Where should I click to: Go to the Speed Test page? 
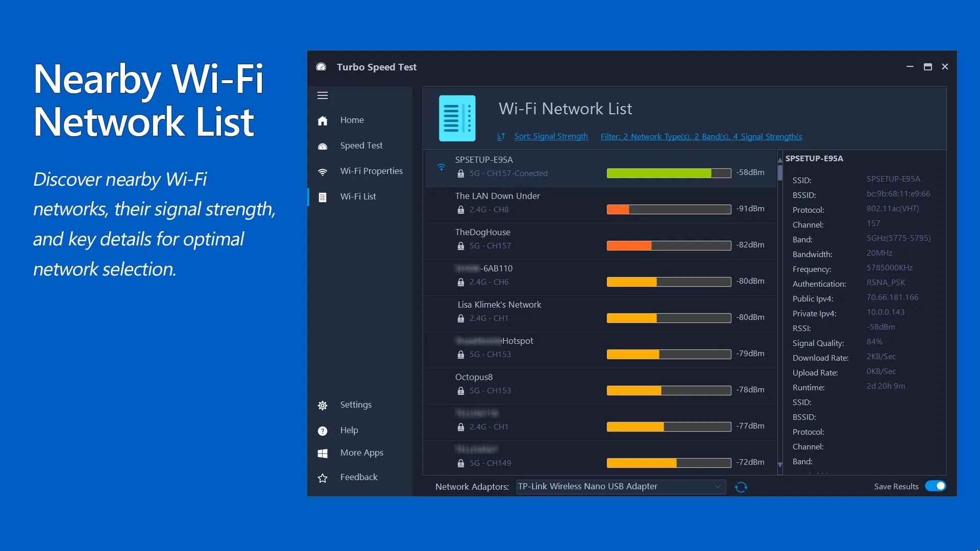click(x=360, y=146)
